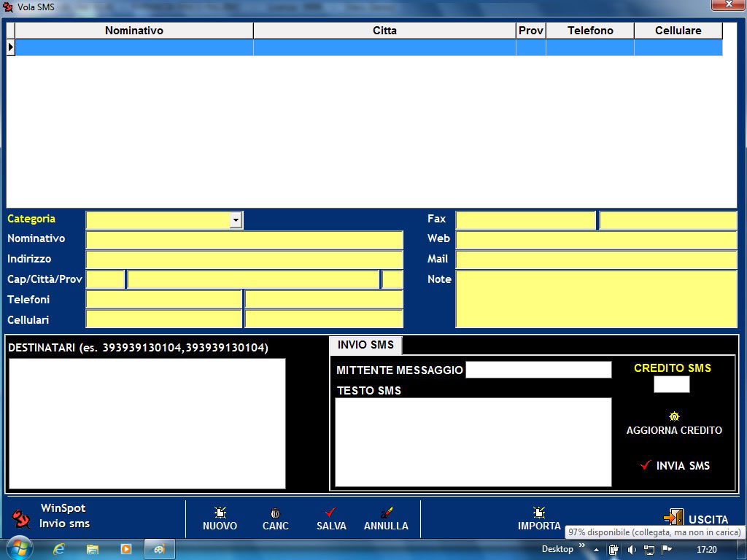Click the Windows Start orb
This screenshot has width=747, height=560.
pyautogui.click(x=19, y=548)
